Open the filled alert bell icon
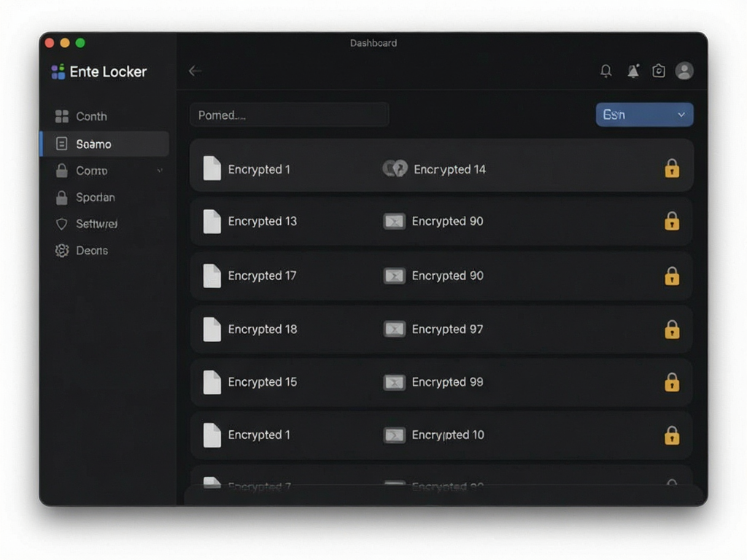 (x=633, y=71)
